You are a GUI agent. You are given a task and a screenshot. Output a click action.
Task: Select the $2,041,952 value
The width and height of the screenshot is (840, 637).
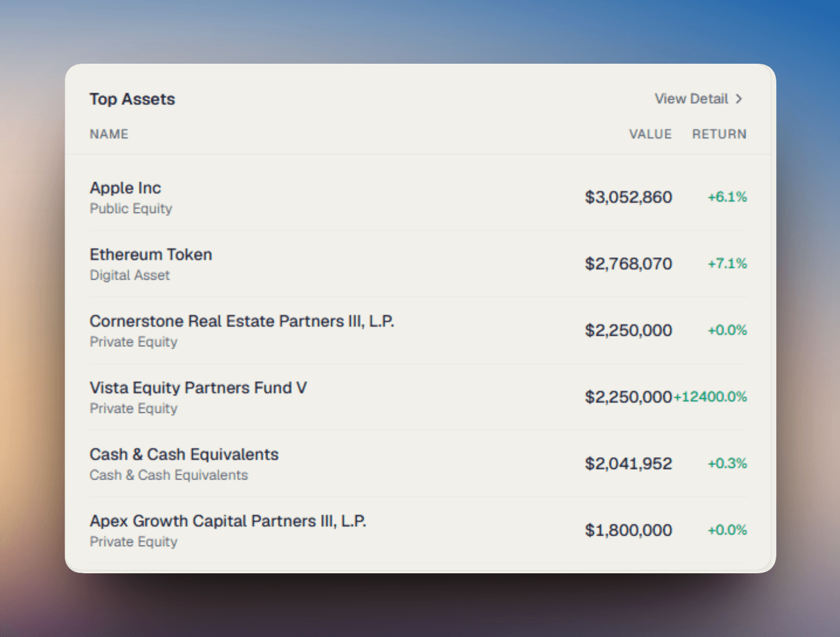coord(628,464)
